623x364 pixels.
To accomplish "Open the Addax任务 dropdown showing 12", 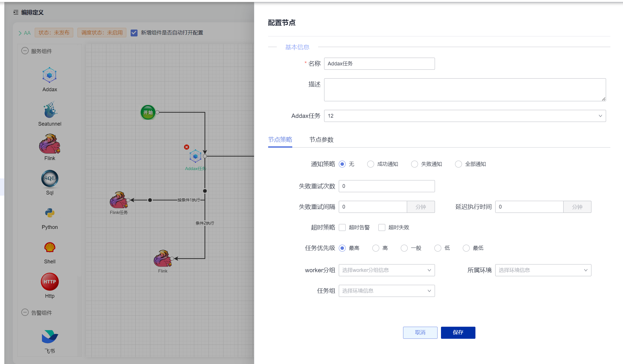I will [465, 116].
